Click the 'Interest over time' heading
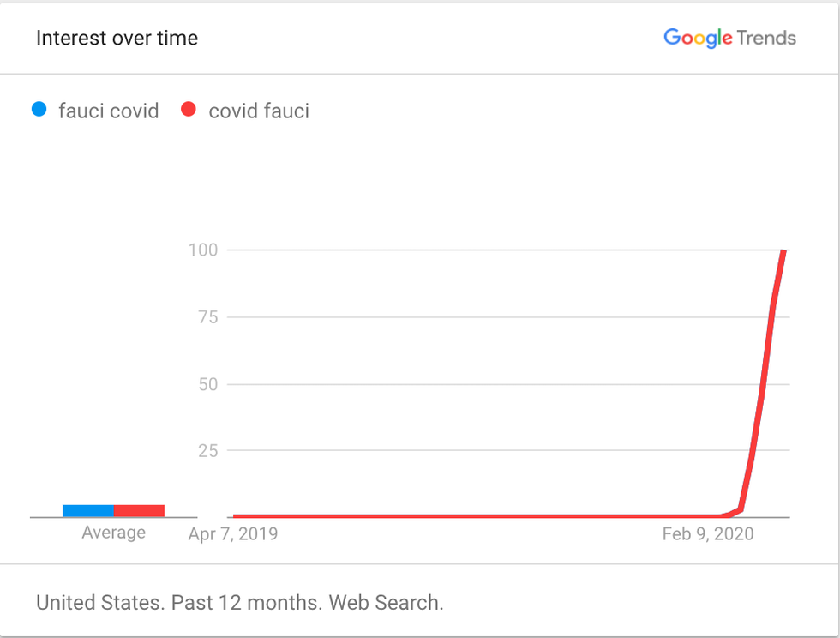 click(117, 38)
